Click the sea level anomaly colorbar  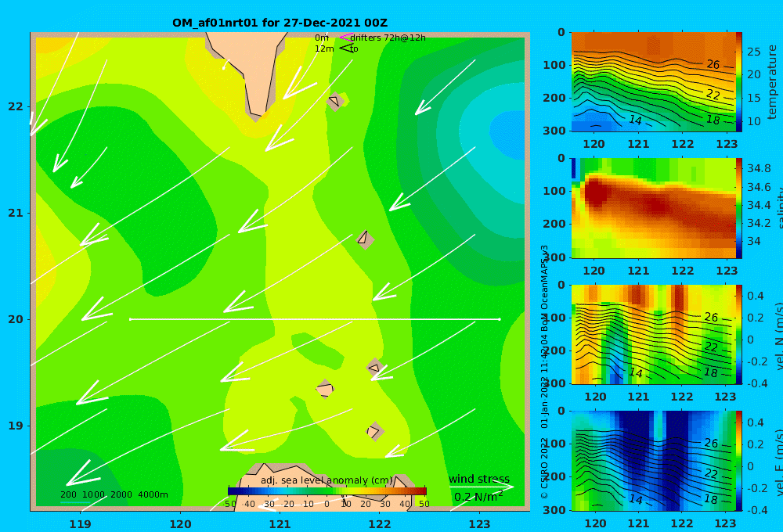[x=327, y=491]
